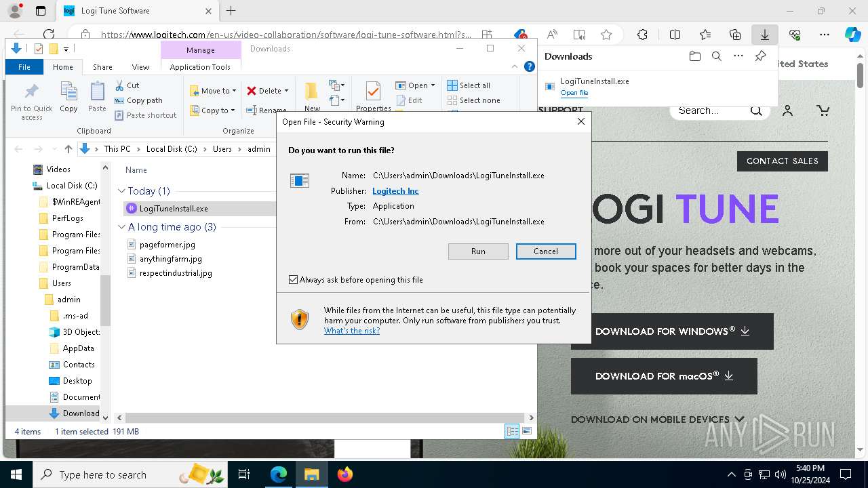
Task: Click Select none in the ribbon
Action: (474, 100)
